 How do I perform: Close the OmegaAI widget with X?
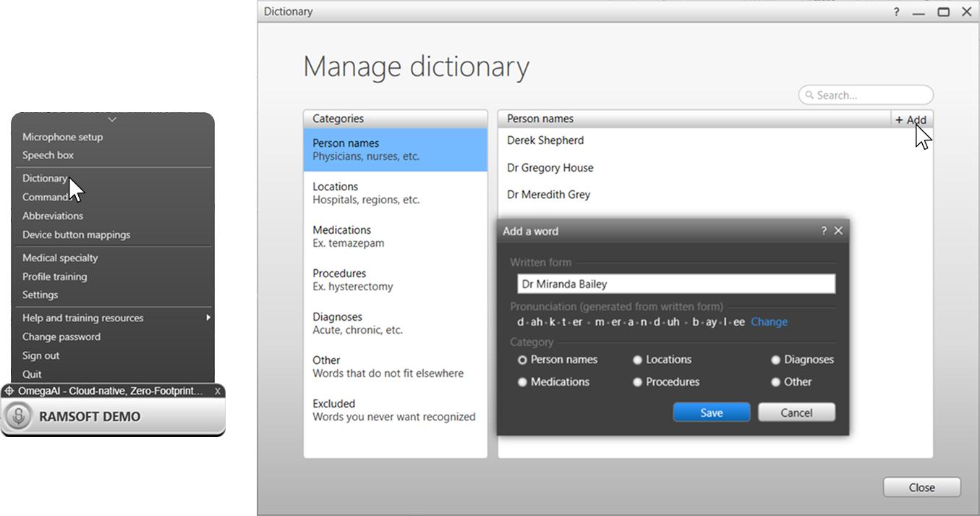tap(218, 391)
